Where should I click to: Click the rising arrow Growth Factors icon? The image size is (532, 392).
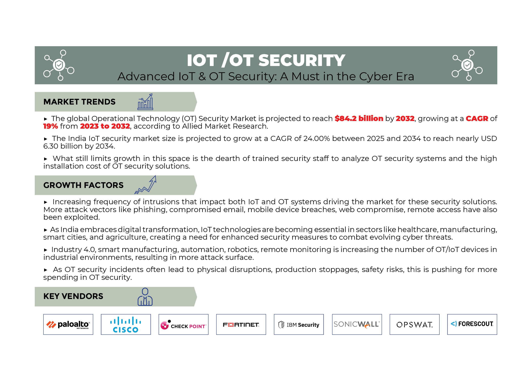145,185
